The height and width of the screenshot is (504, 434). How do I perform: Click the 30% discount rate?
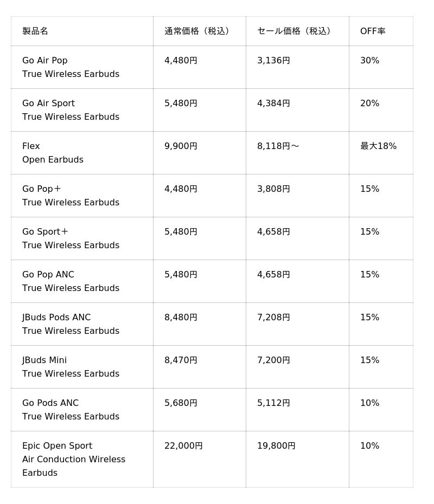(x=369, y=61)
